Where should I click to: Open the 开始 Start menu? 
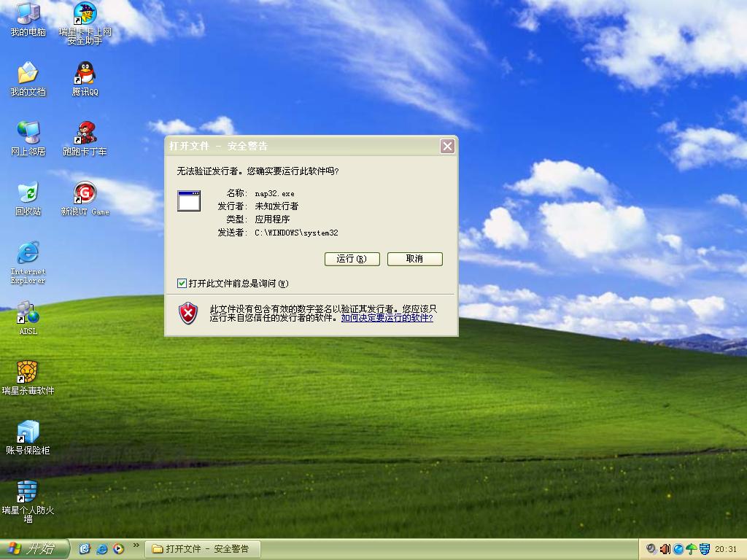[x=34, y=549]
